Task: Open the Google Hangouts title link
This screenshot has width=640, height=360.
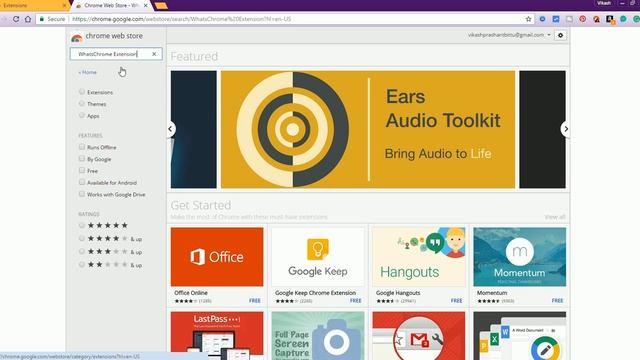Action: tap(398, 293)
